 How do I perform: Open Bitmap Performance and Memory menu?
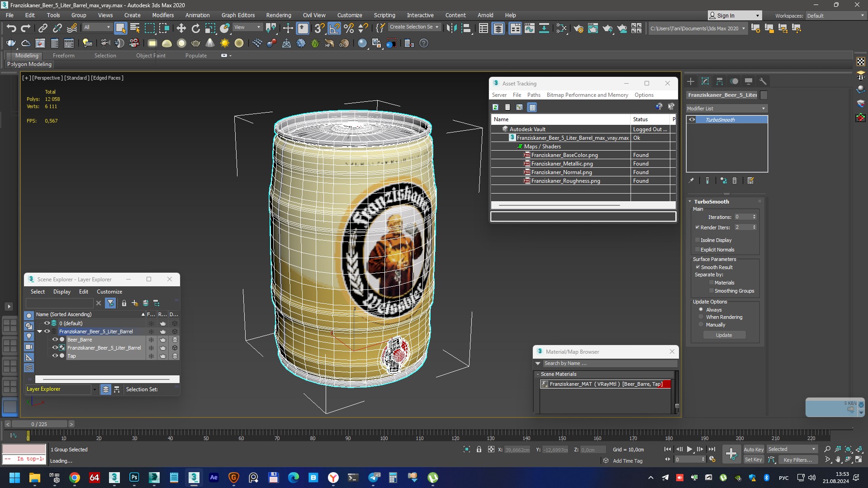pos(587,95)
